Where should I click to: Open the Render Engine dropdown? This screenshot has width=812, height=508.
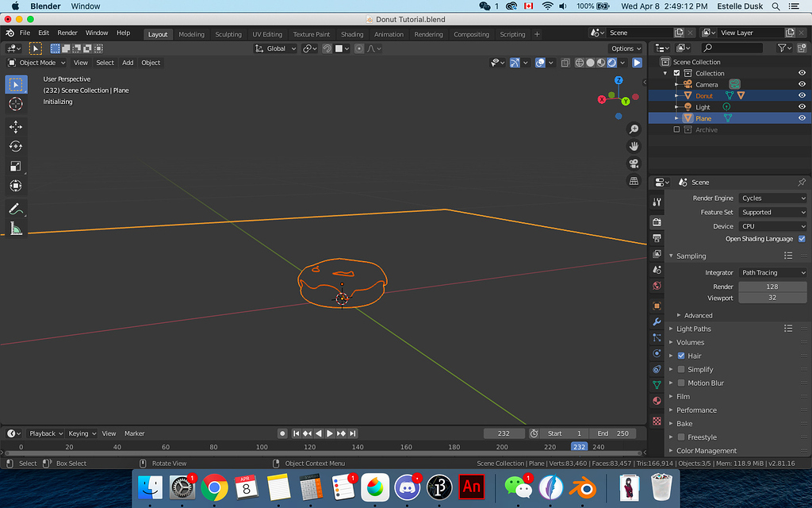pos(772,198)
